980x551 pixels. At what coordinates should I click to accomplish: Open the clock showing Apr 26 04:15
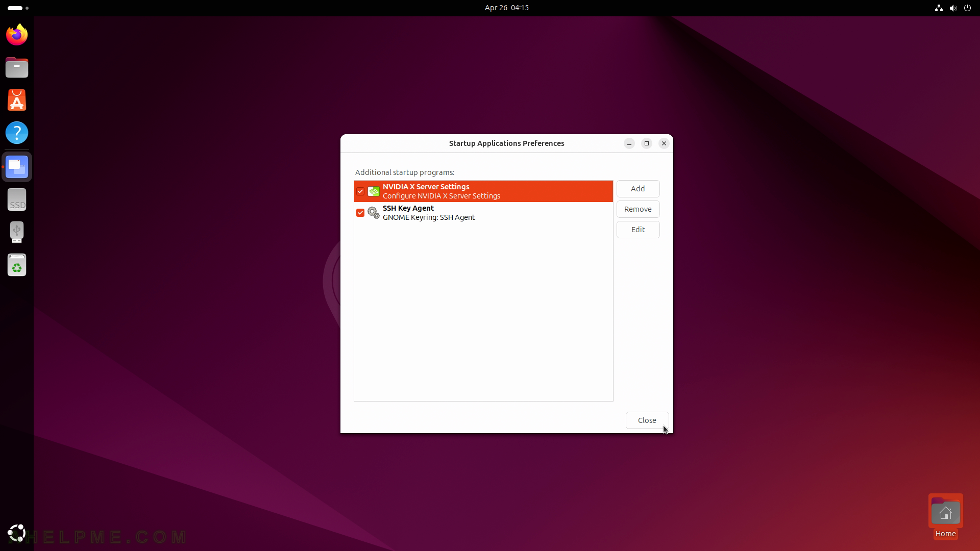[x=507, y=8]
